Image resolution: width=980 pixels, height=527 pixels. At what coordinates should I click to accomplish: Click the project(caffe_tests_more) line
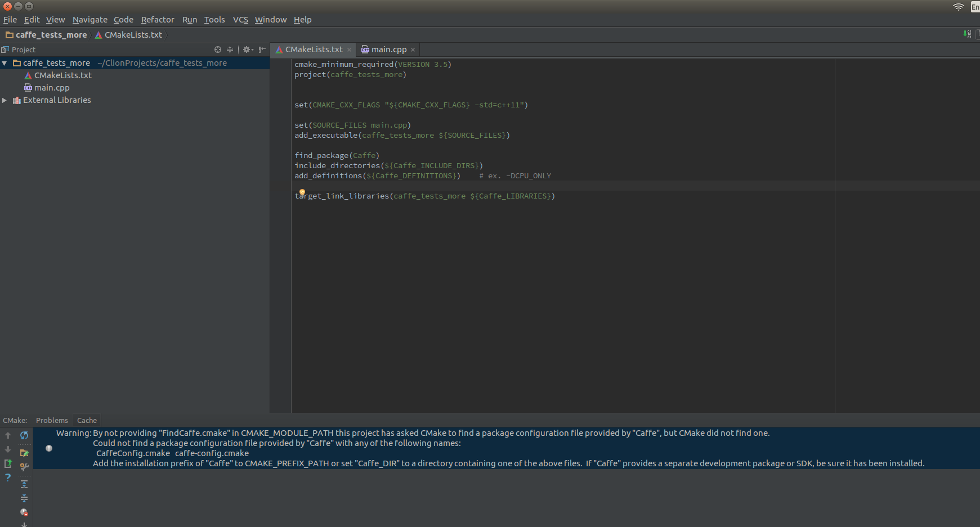click(x=350, y=75)
